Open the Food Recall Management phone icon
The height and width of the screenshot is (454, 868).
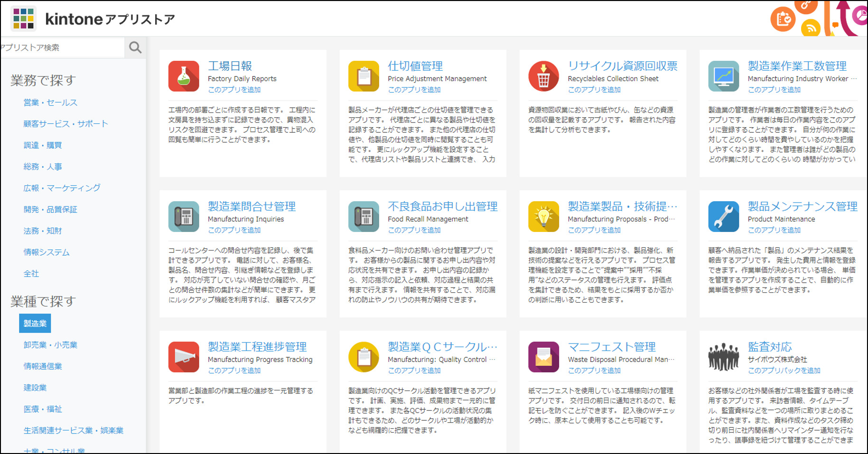(364, 216)
